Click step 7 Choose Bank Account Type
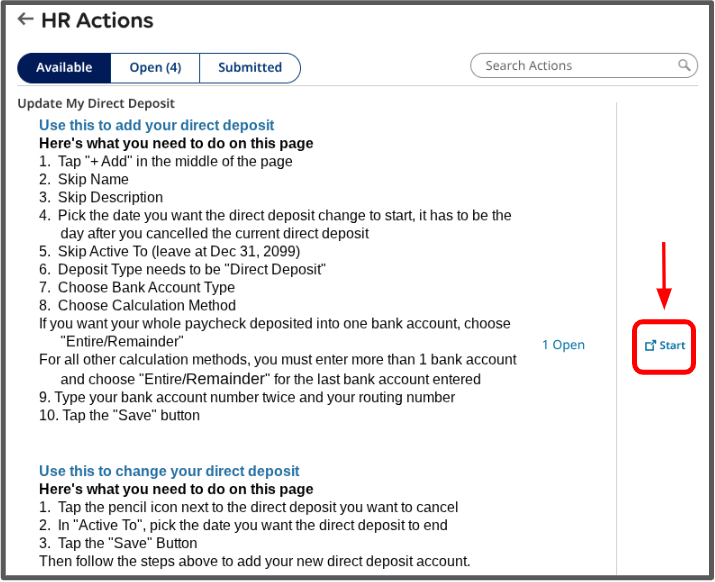 [137, 287]
